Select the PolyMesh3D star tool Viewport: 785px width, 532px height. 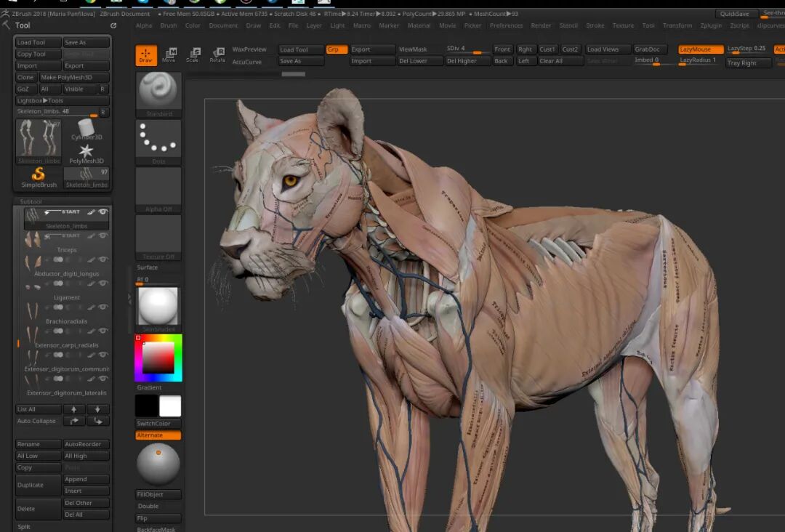point(86,153)
